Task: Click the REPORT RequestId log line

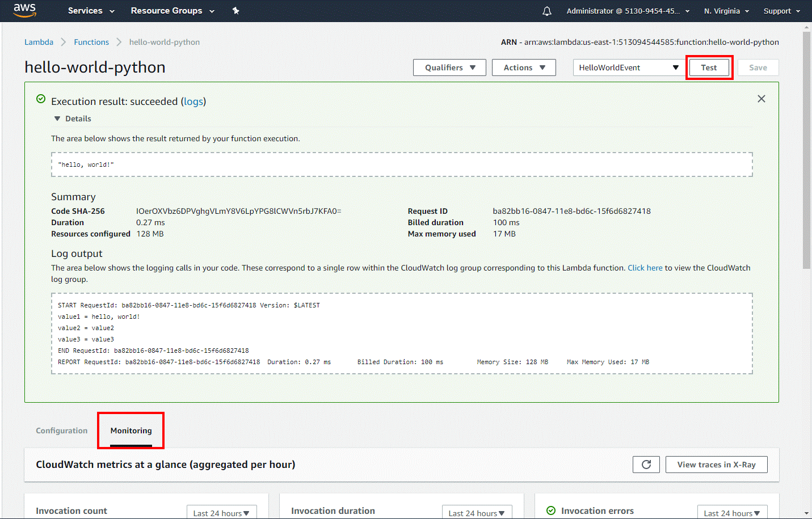Action: (354, 362)
